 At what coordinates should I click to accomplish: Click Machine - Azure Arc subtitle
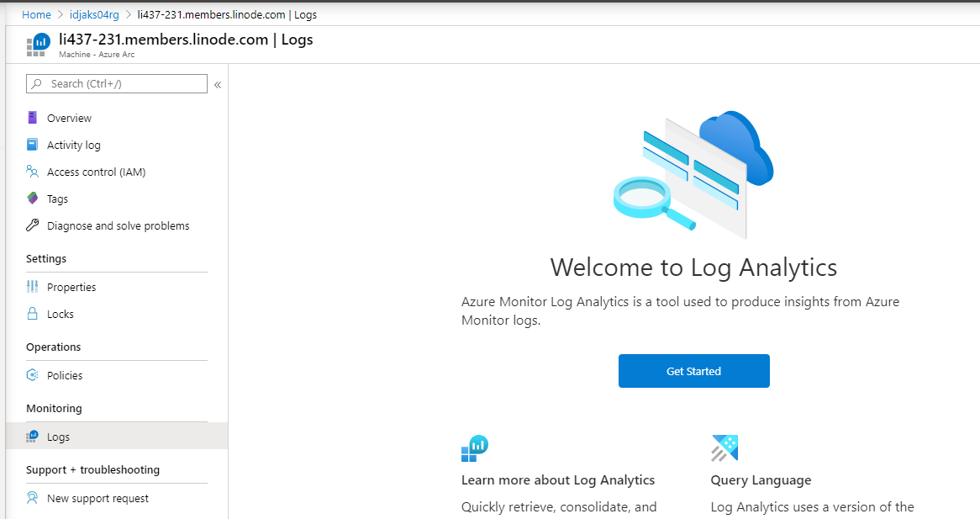tap(97, 55)
